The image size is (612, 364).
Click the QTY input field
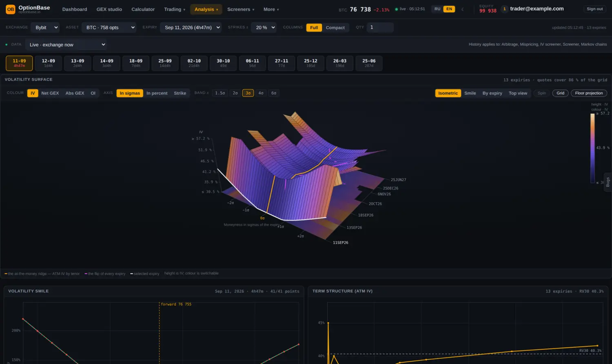point(380,27)
